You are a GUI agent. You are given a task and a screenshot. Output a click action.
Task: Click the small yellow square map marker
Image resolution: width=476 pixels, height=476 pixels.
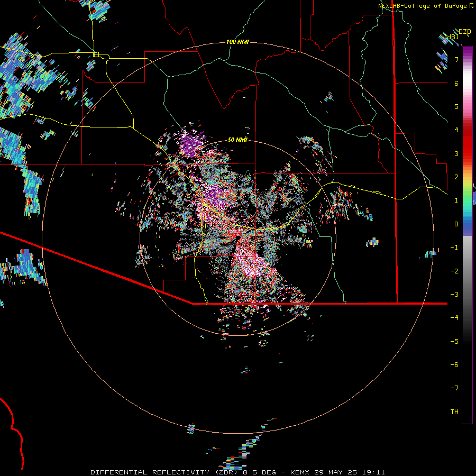tap(96, 54)
